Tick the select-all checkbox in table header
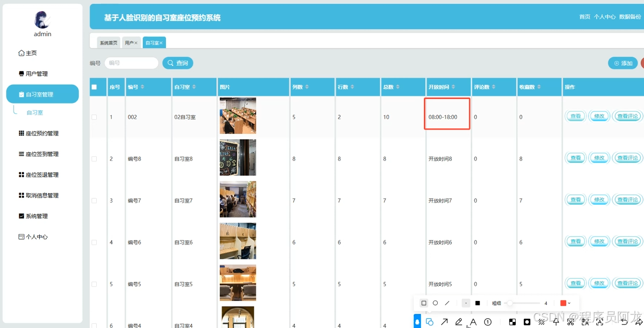The width and height of the screenshot is (644, 328). pyautogui.click(x=94, y=87)
